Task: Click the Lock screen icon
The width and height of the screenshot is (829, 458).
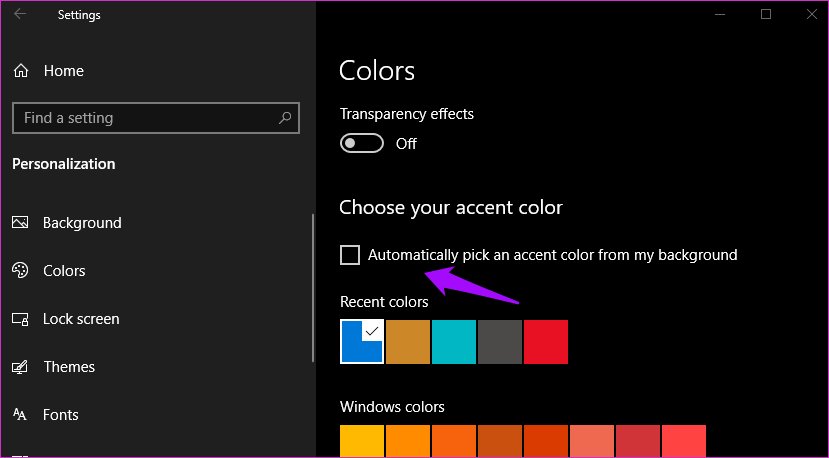Action: pos(20,319)
